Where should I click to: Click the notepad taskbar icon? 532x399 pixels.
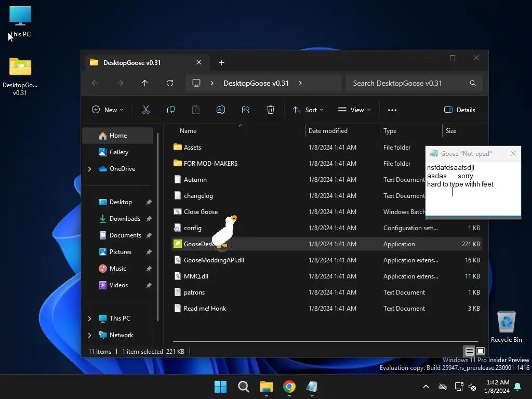[x=312, y=387]
